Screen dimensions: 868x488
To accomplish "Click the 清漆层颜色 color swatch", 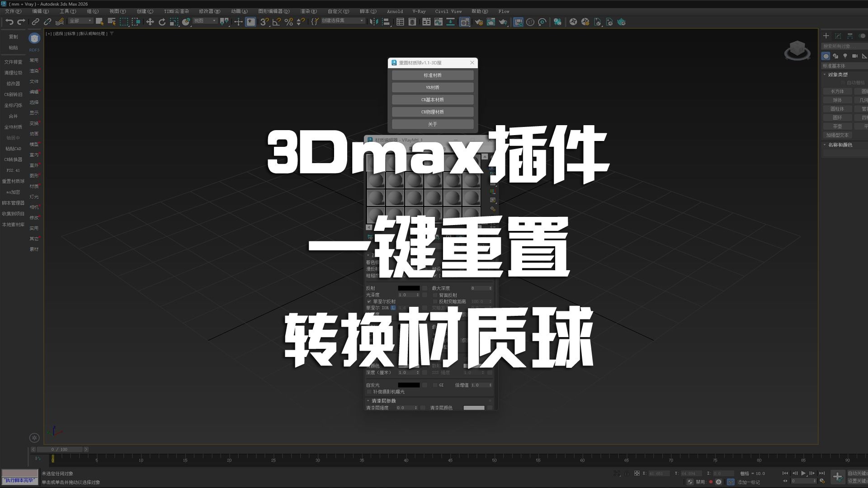I will click(x=475, y=408).
